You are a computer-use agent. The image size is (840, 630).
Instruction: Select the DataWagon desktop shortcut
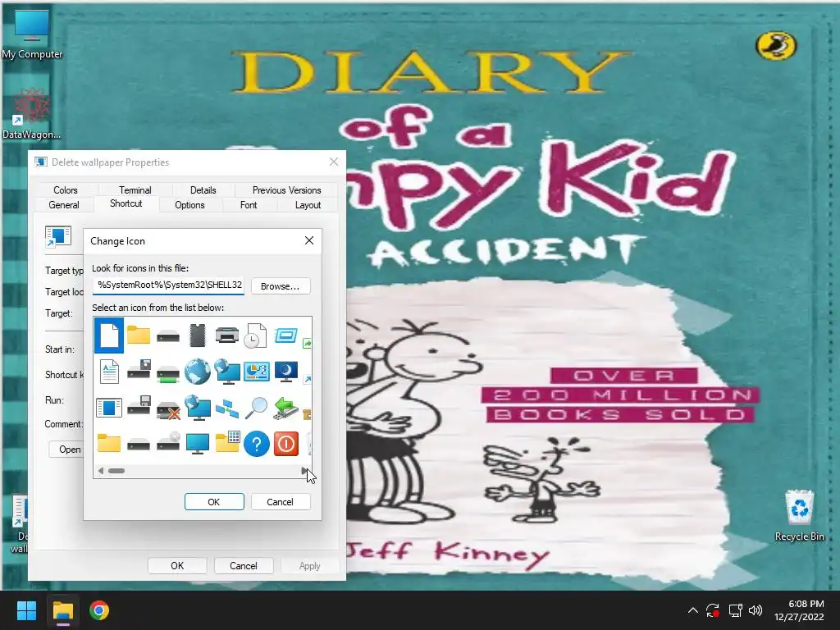[32, 114]
